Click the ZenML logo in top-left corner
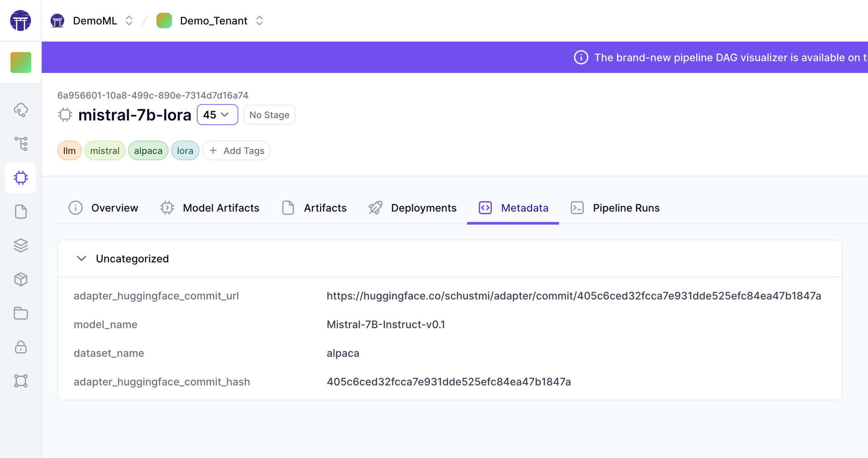 click(21, 21)
